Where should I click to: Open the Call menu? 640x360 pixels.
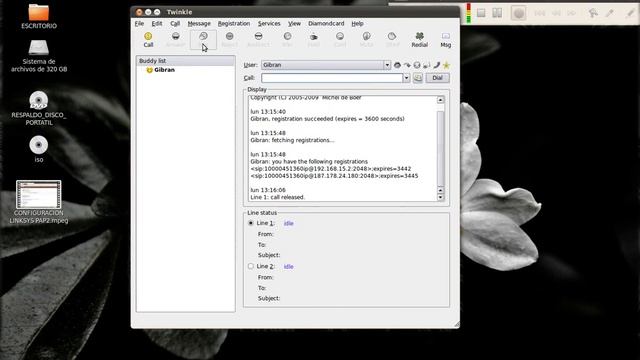coord(175,24)
